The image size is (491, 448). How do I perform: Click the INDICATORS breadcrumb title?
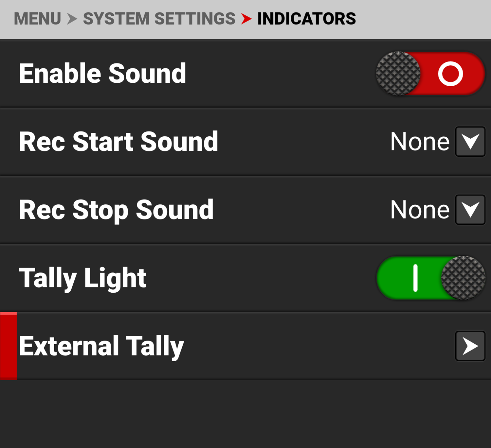[306, 19]
